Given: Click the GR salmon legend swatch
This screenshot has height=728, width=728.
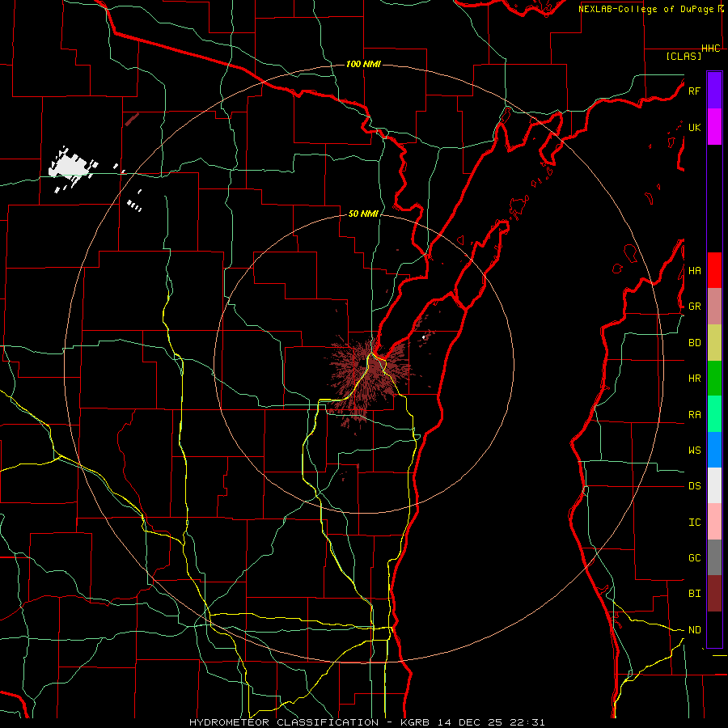Looking at the screenshot, I should [714, 307].
